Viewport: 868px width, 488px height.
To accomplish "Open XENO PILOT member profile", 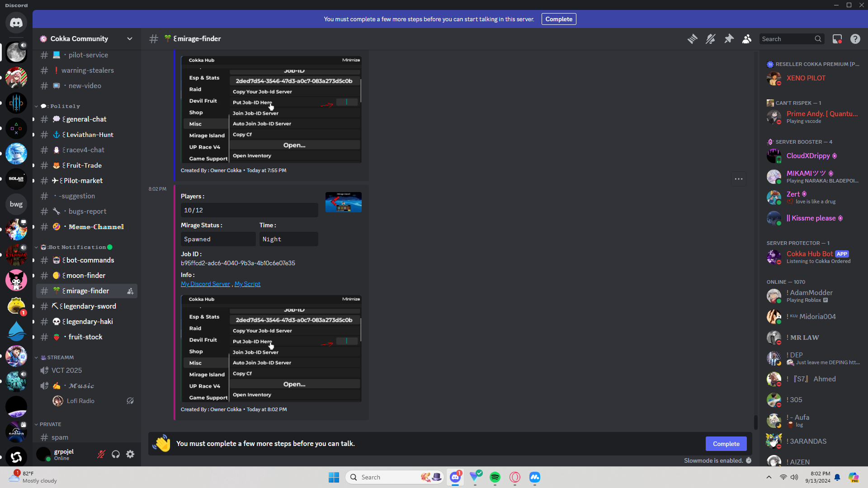I will (813, 78).
